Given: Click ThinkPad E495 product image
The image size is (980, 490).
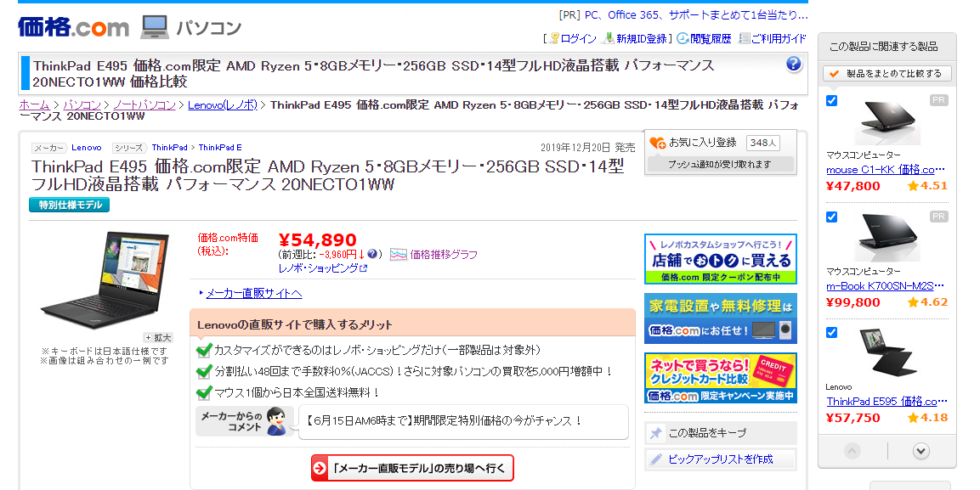Looking at the screenshot, I should click(x=106, y=280).
